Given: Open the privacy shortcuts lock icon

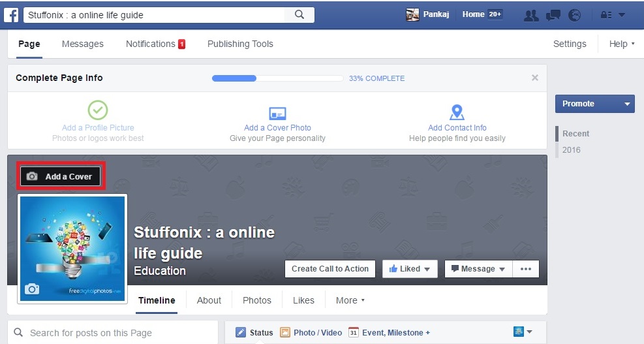Looking at the screenshot, I should pos(606,15).
